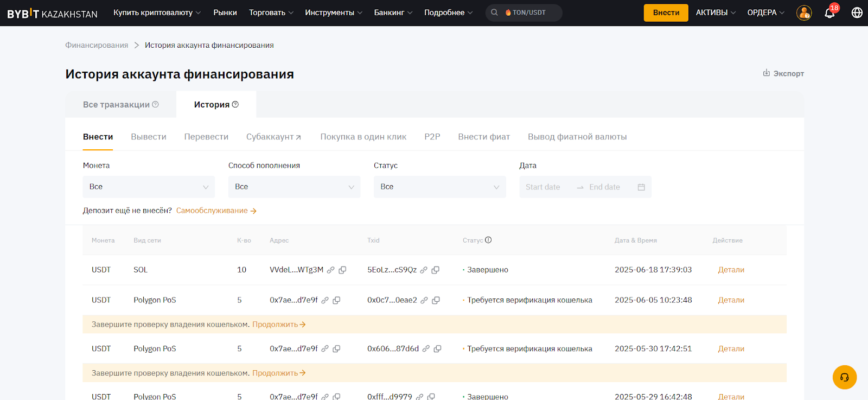868x400 pixels.
Task: Click calendar icon in date field
Action: 641,187
